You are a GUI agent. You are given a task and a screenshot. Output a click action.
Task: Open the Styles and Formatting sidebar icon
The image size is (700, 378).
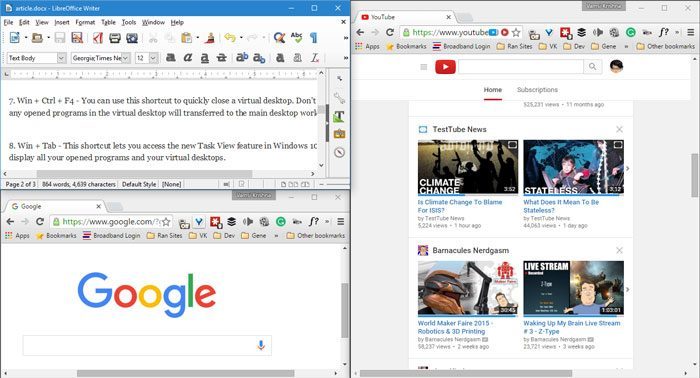point(339,116)
